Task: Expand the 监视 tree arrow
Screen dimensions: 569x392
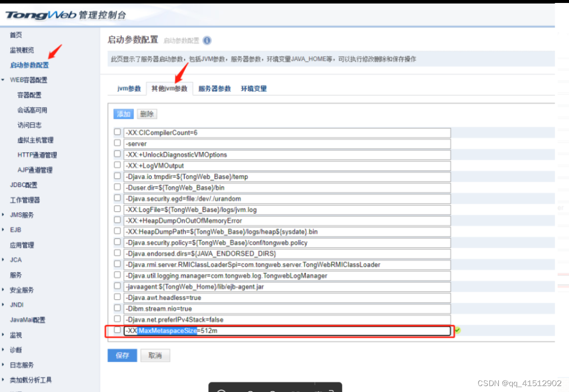Action: pyautogui.click(x=3, y=335)
